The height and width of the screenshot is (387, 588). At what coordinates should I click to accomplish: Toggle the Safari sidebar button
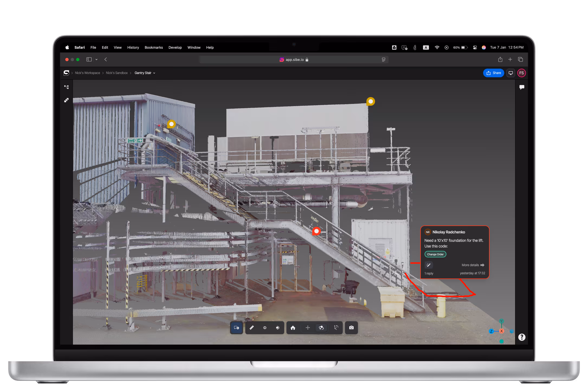[89, 60]
